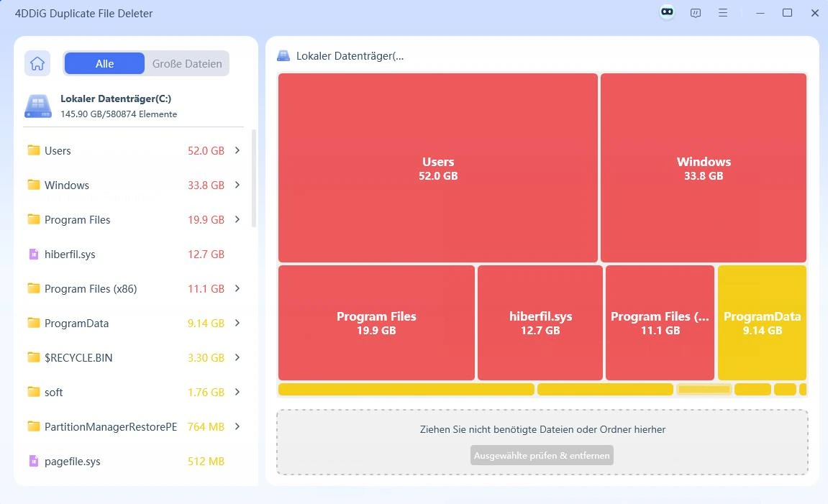Select the ProgramData folder icon in the list
The width and height of the screenshot is (828, 504).
coord(34,323)
